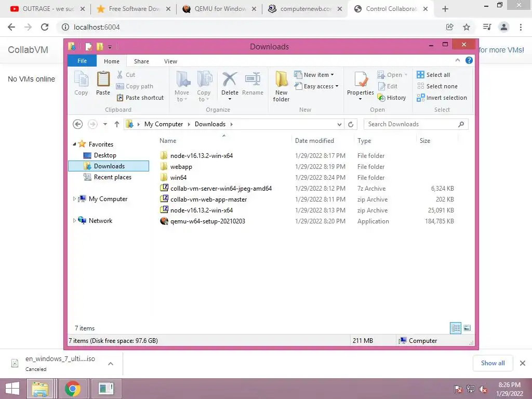Refresh the Downloads folder view

[x=351, y=124]
